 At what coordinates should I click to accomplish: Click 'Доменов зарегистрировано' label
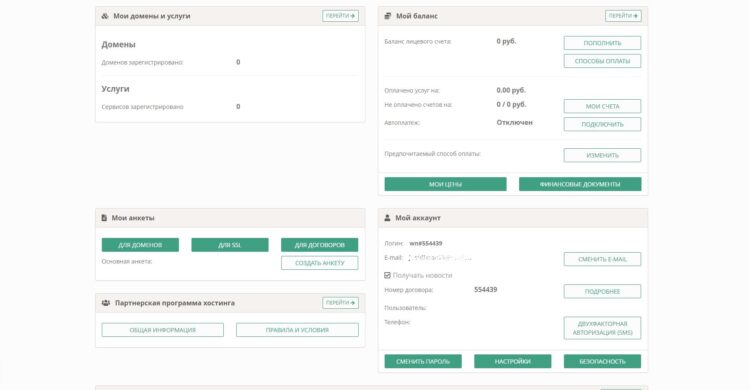[x=142, y=62]
